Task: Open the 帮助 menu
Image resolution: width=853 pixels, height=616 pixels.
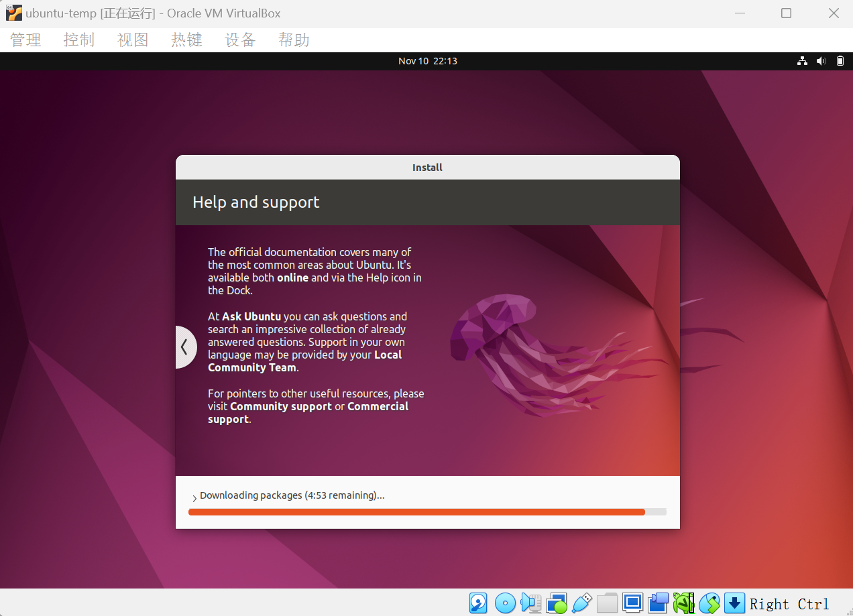Action: pos(294,40)
